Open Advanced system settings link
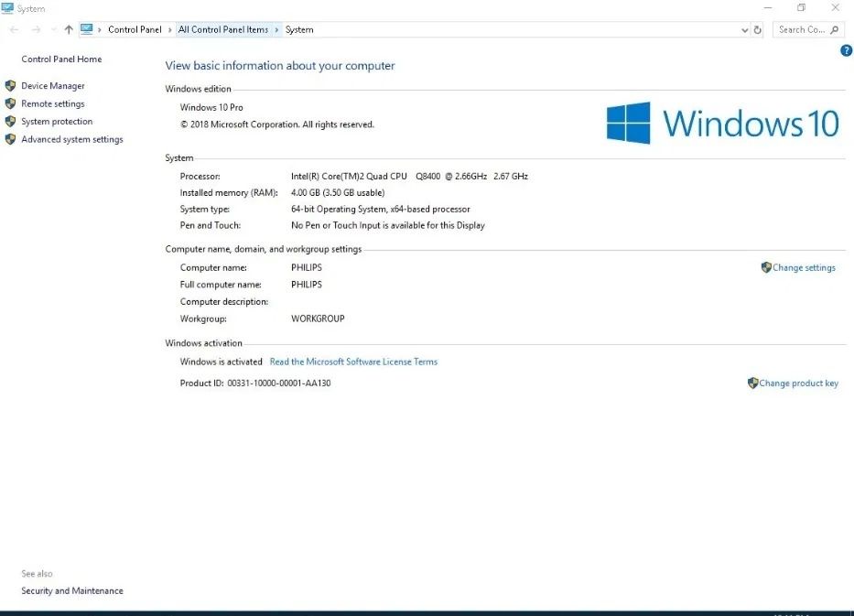The height and width of the screenshot is (616, 854). pos(72,139)
